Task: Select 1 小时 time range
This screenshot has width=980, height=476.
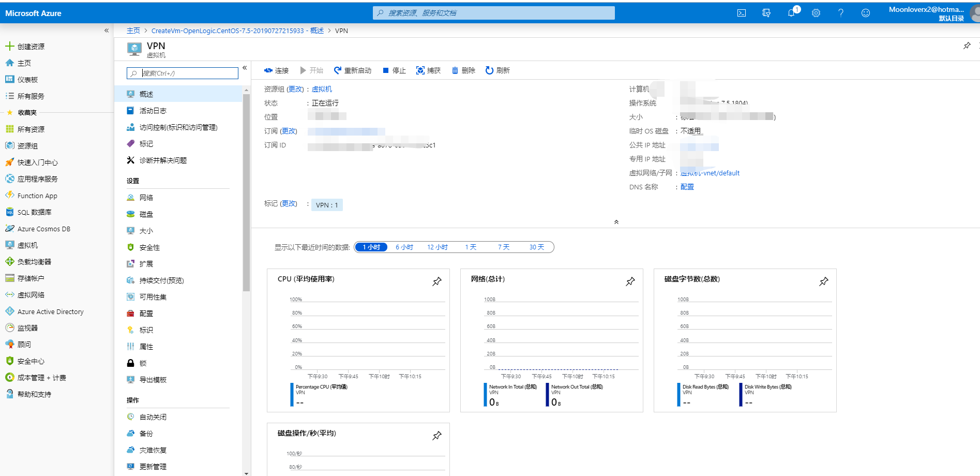Action: coord(371,247)
